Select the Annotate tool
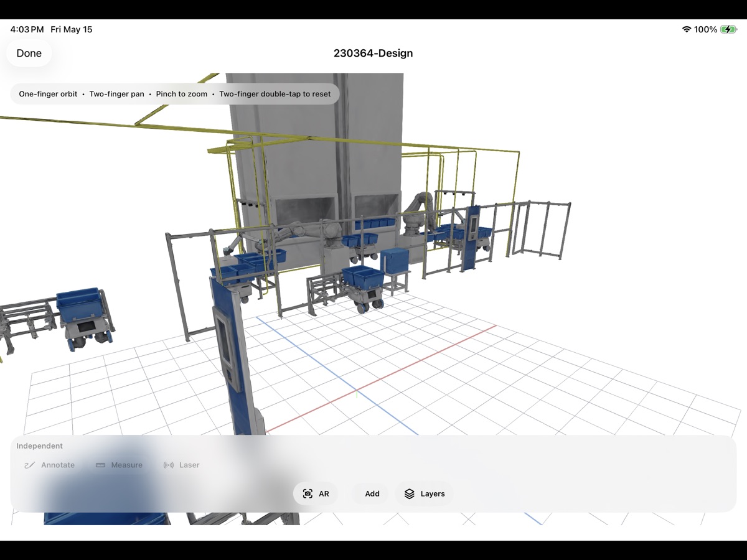This screenshot has width=747, height=560. pos(49,465)
